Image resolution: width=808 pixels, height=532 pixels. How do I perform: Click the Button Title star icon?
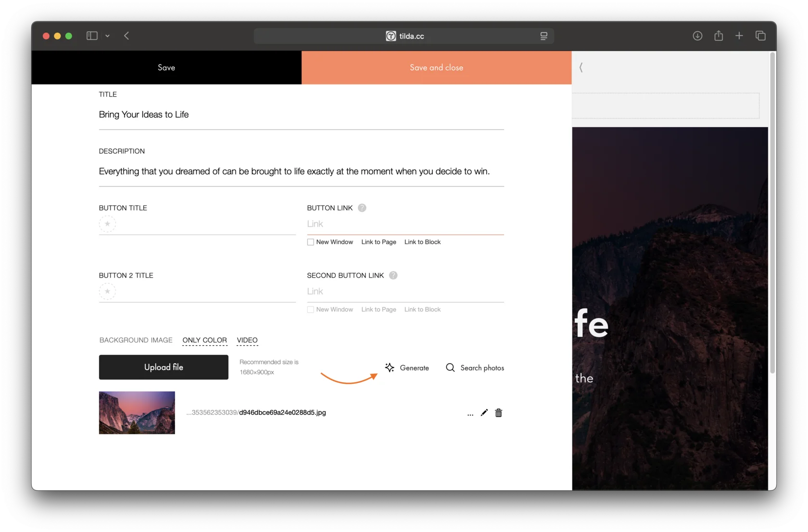tap(107, 224)
